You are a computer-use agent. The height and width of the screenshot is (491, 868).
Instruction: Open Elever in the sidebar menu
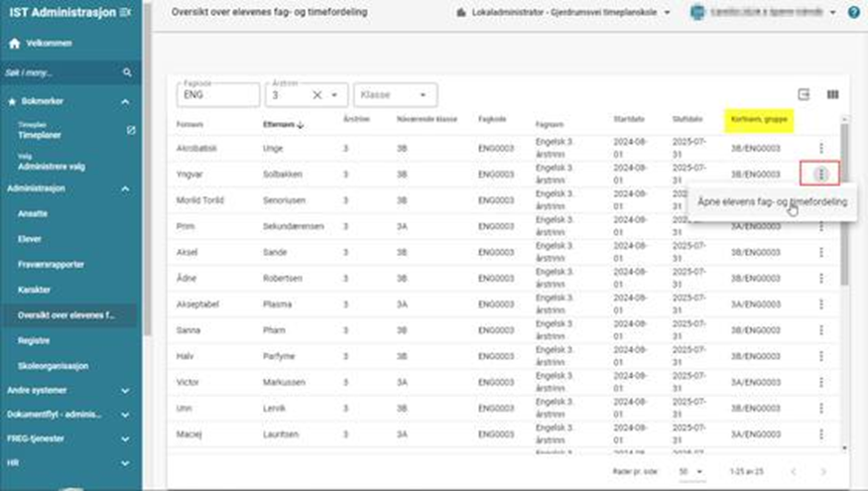point(30,239)
